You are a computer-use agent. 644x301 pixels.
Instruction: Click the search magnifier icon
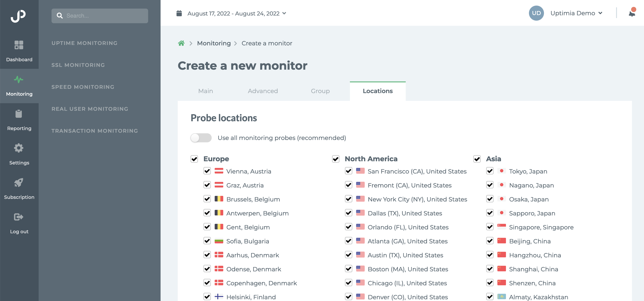pyautogui.click(x=59, y=16)
